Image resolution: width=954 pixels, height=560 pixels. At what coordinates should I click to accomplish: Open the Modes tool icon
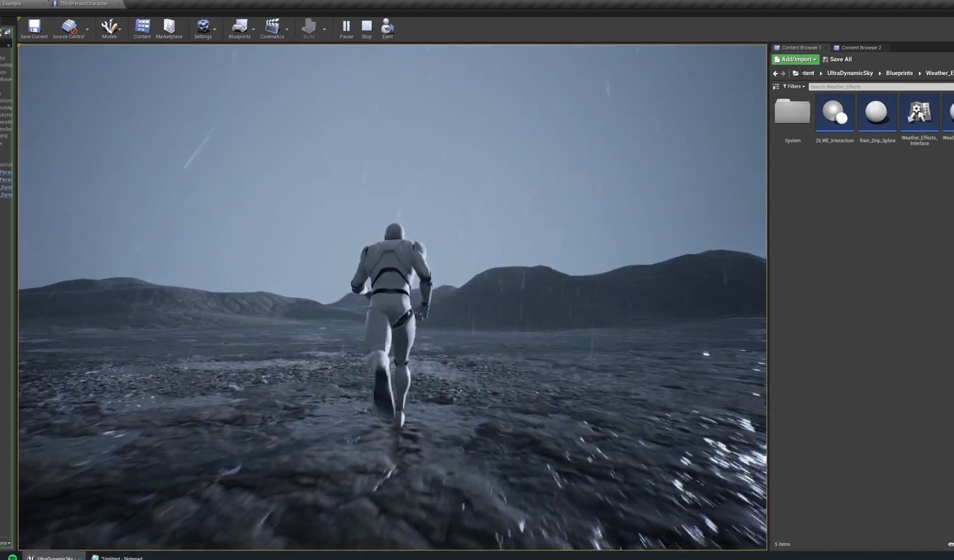pos(109,28)
